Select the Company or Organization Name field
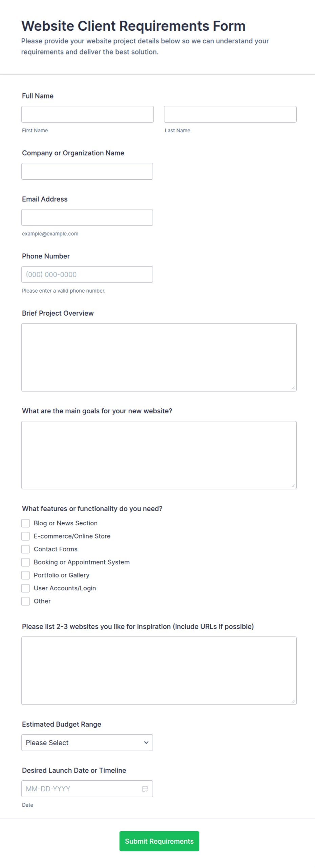This screenshot has width=315, height=868. (87, 171)
